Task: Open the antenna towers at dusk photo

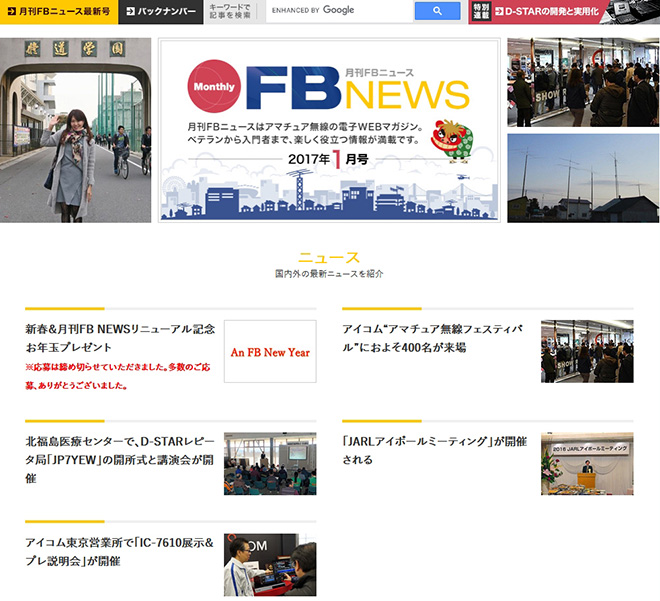Action: pyautogui.click(x=583, y=178)
